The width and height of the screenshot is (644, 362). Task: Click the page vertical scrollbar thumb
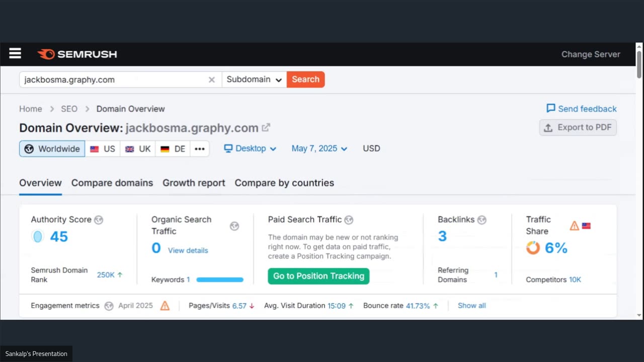point(639,64)
